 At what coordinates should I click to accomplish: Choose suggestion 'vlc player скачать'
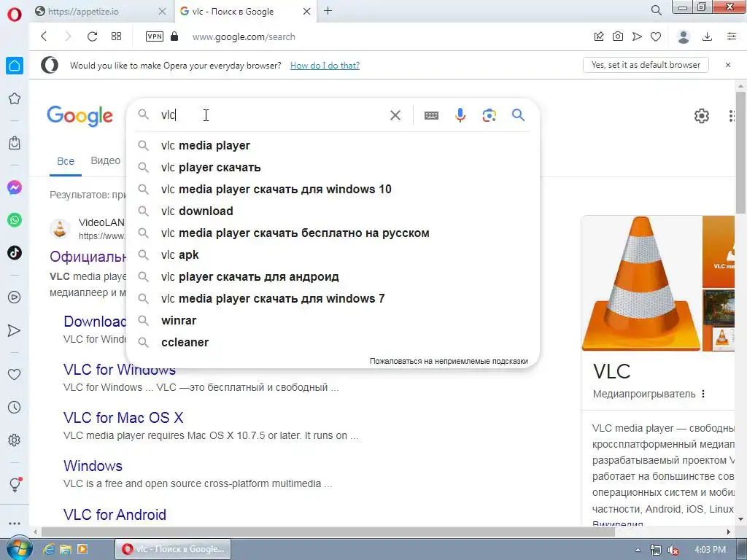point(333,167)
